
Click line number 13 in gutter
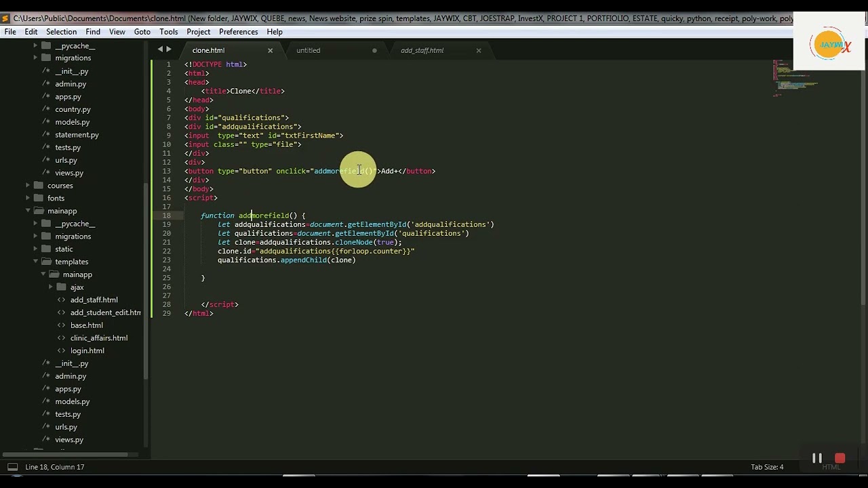click(x=167, y=171)
